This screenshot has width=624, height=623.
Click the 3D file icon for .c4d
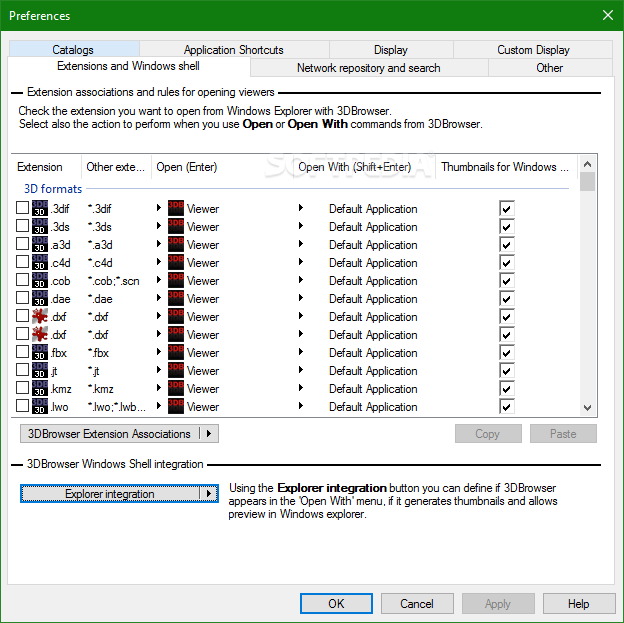point(40,262)
